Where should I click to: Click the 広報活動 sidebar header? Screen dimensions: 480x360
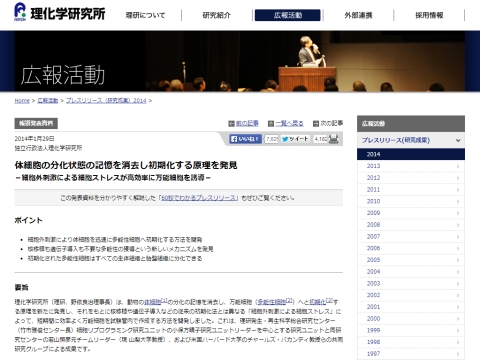411,124
